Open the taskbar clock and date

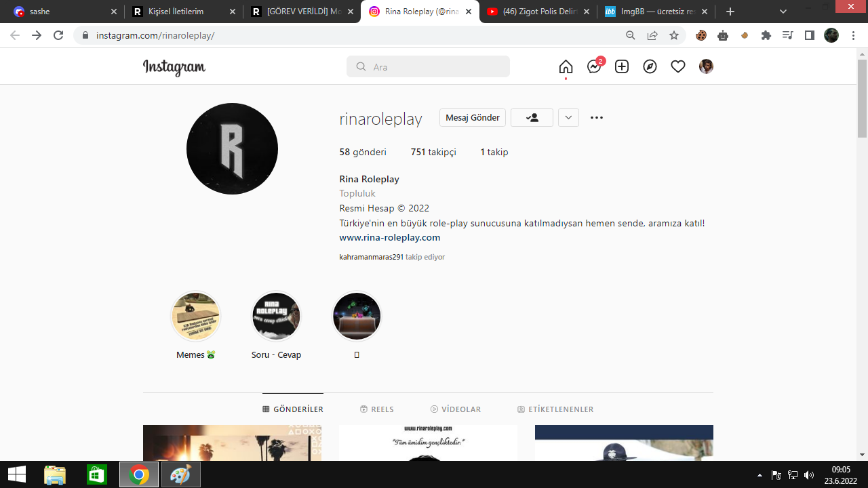click(841, 474)
